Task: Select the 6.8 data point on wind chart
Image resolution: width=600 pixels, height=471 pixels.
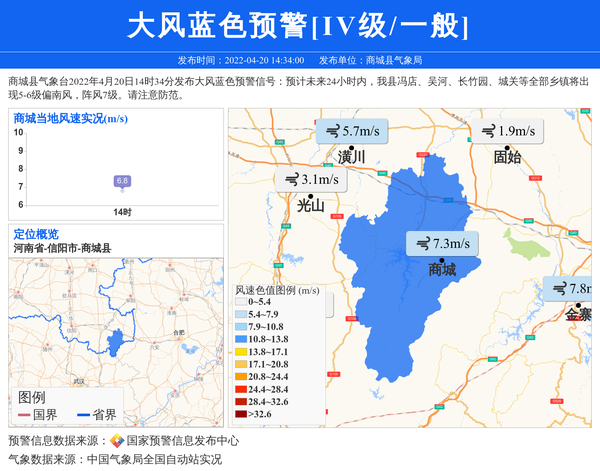Action: coord(122,181)
